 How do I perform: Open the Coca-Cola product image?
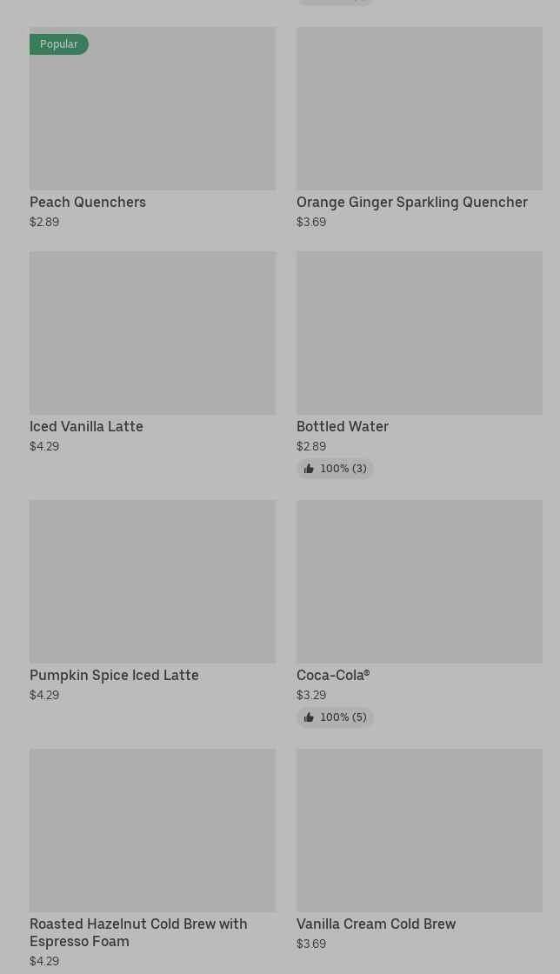coord(419,582)
